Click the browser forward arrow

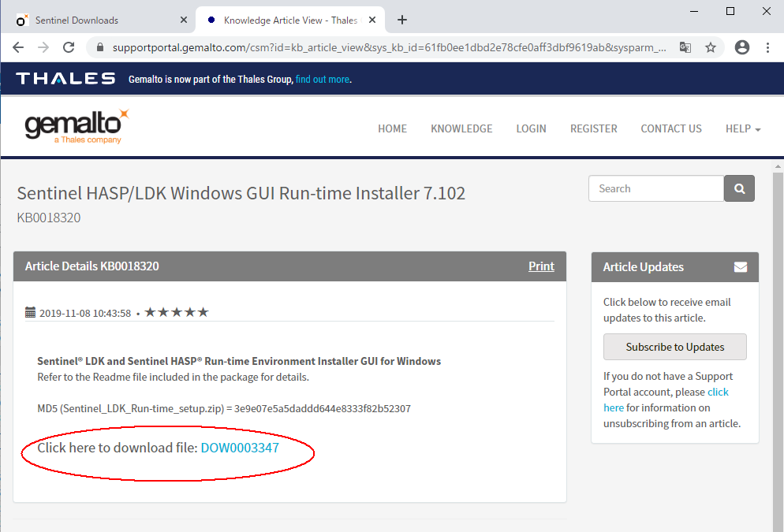[x=43, y=47]
